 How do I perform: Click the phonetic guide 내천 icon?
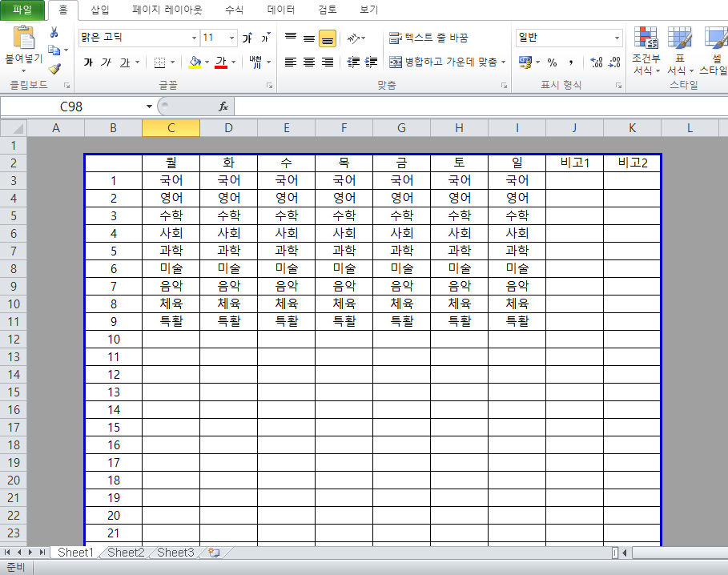point(255,62)
